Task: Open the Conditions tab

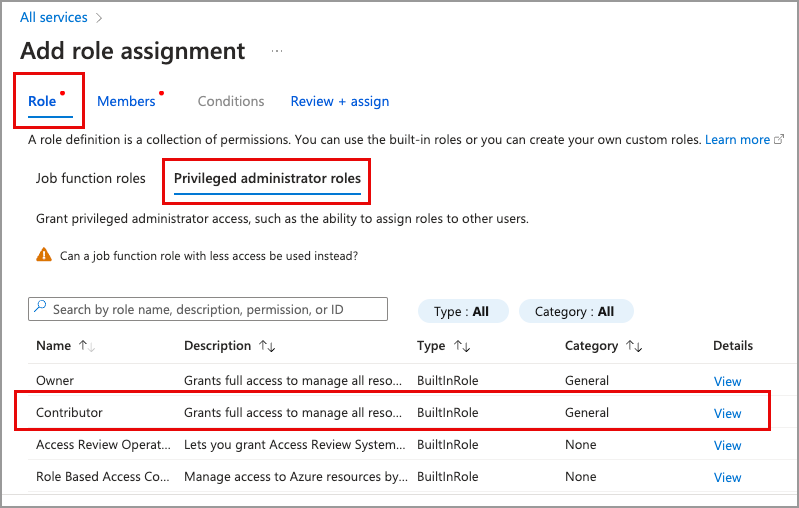Action: pyautogui.click(x=231, y=101)
